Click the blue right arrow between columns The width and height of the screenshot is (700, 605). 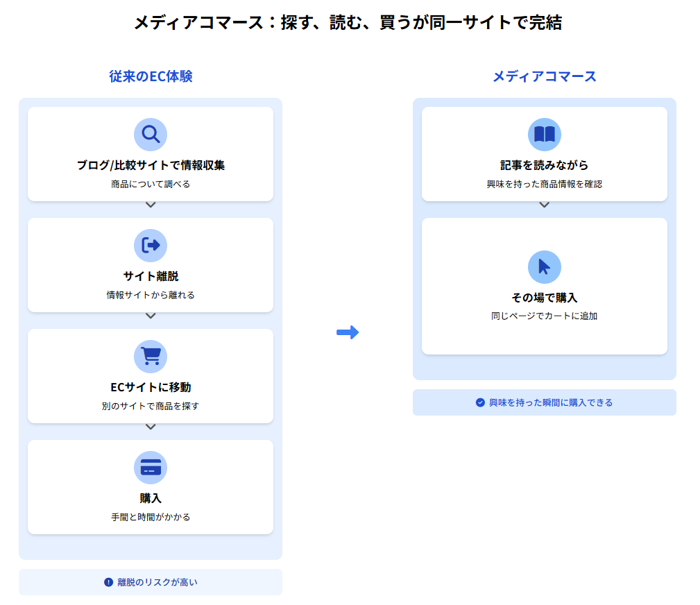(348, 332)
